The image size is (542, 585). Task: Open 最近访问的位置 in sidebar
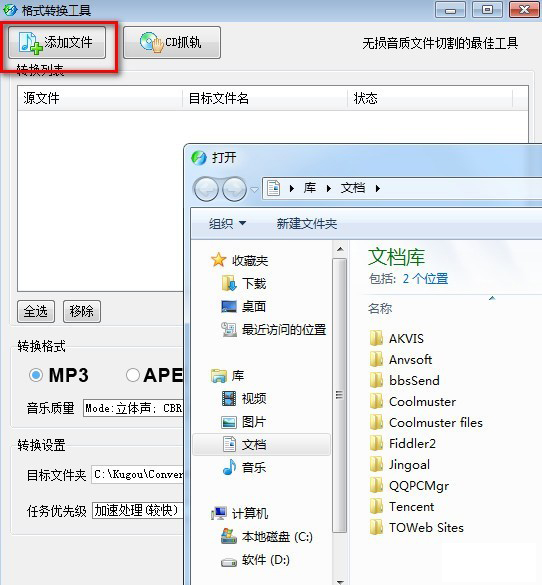274,330
